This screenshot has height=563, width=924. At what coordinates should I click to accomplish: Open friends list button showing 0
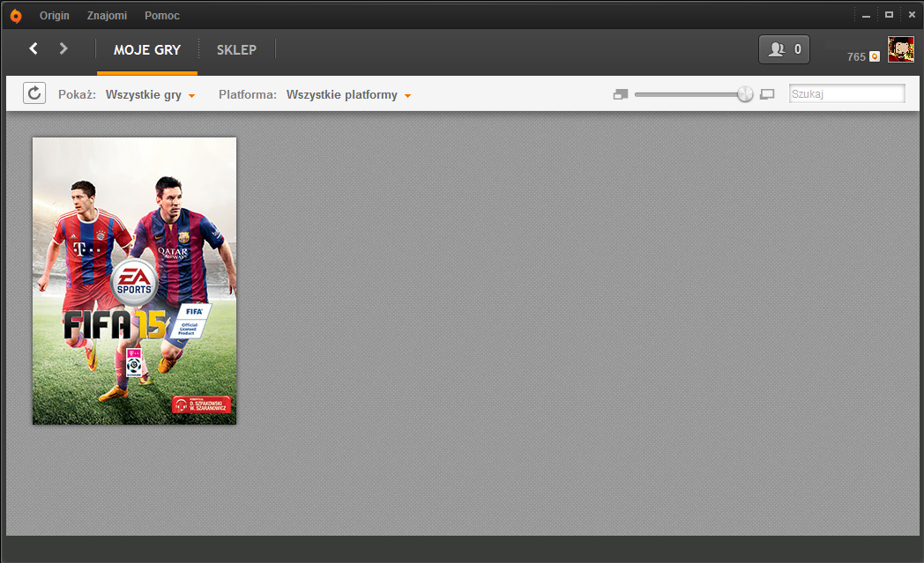(x=784, y=49)
